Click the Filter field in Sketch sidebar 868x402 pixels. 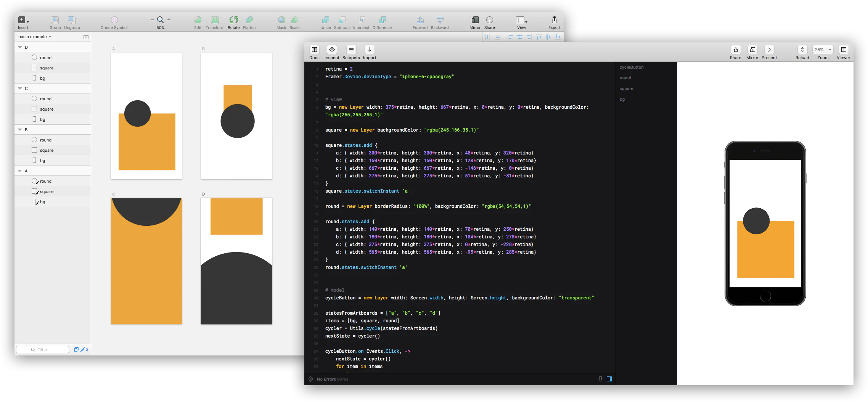pyautogui.click(x=42, y=349)
